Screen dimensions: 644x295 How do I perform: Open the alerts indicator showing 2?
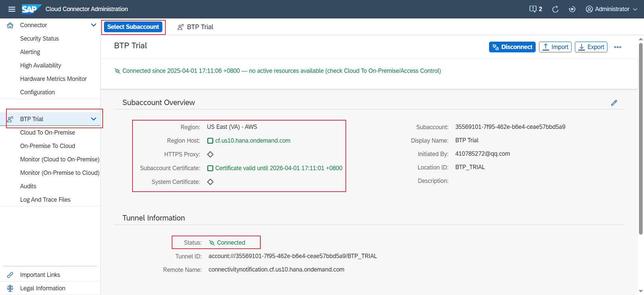tap(536, 9)
